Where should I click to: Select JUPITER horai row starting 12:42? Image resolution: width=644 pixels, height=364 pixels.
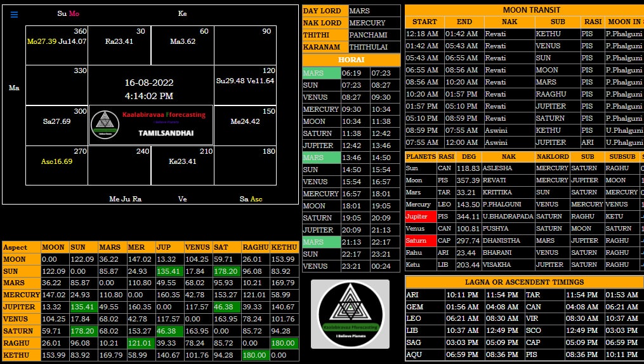(x=351, y=145)
